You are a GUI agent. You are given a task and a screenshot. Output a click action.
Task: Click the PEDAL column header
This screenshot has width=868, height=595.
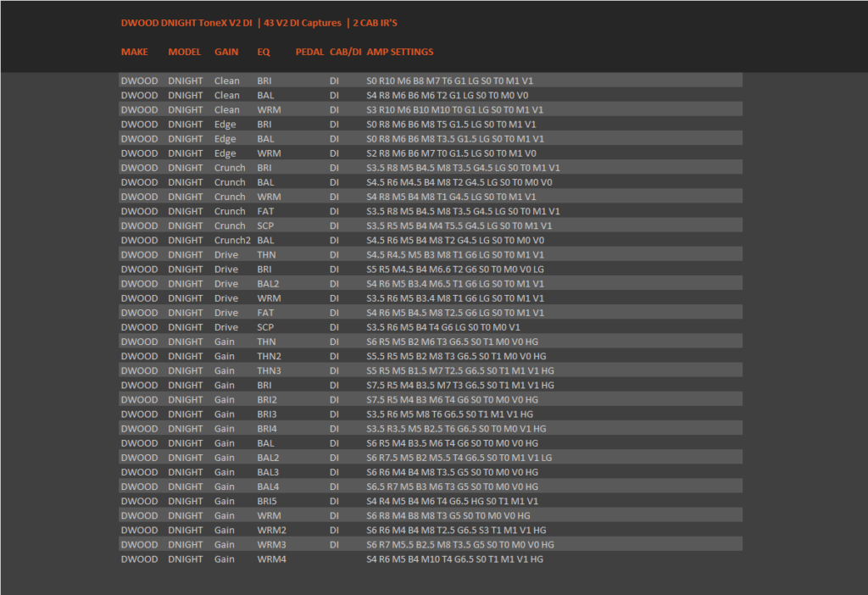(x=309, y=52)
